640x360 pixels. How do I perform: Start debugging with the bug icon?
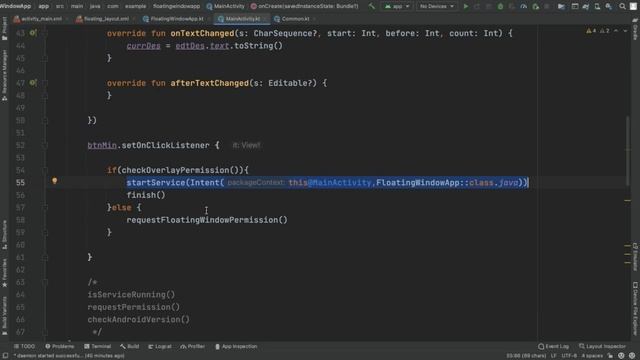tap(500, 6)
